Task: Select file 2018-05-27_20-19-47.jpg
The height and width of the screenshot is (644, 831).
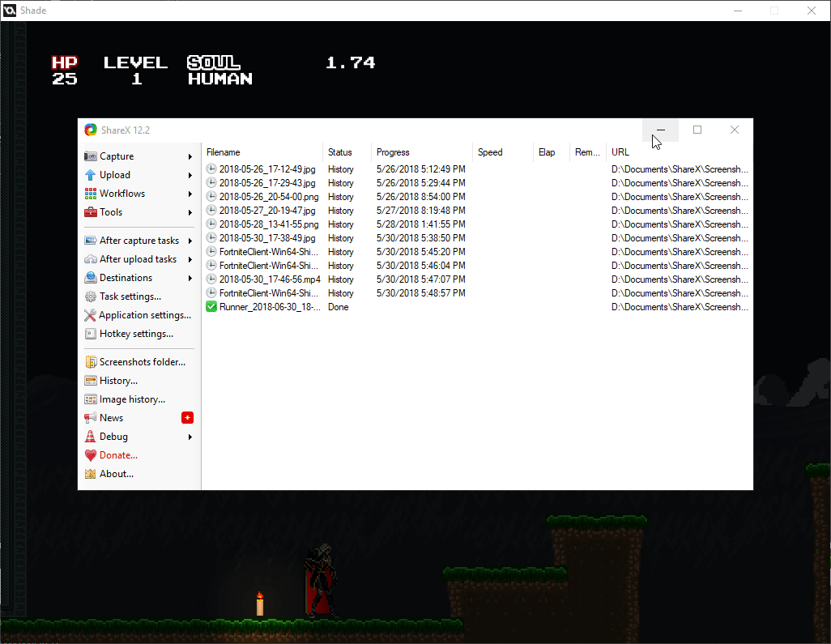Action: tap(267, 211)
